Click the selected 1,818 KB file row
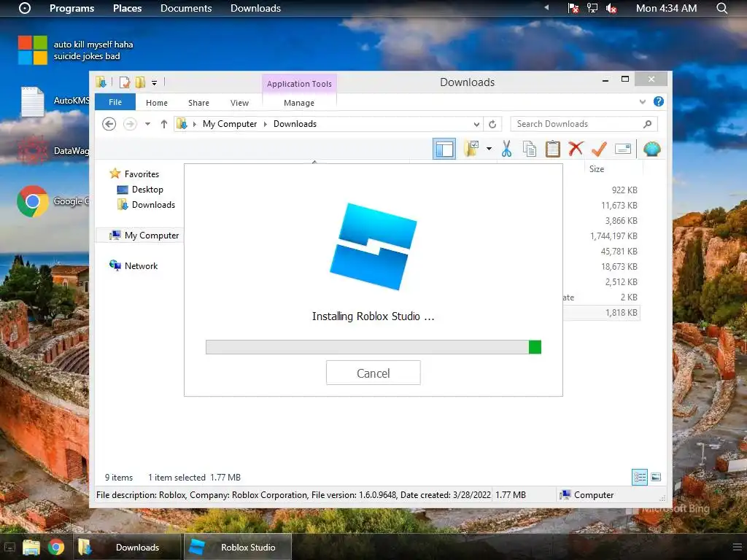This screenshot has height=560, width=747. tap(602, 312)
